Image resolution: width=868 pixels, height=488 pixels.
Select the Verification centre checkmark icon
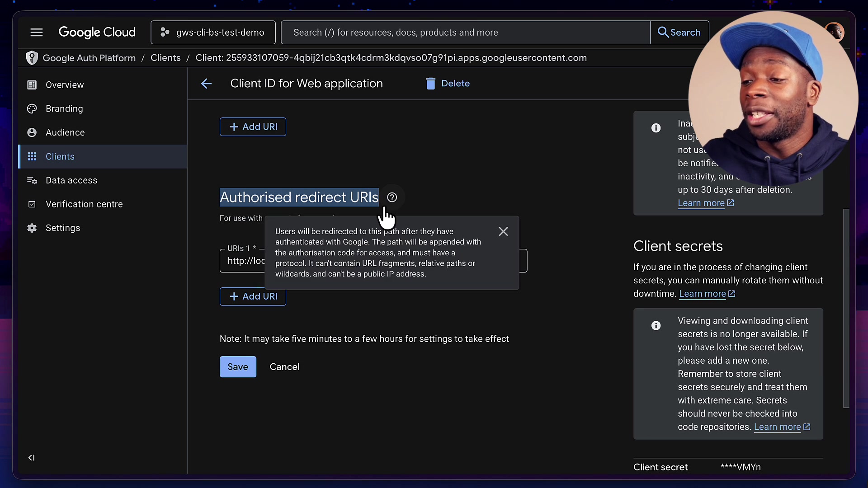click(32, 204)
